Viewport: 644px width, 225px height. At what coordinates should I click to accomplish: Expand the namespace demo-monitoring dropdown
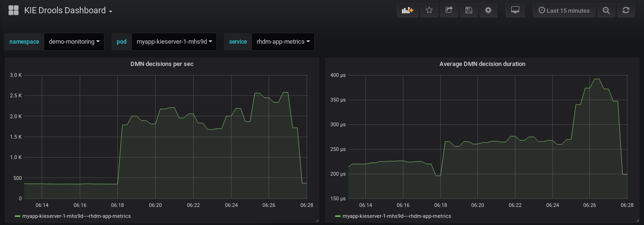[74, 42]
